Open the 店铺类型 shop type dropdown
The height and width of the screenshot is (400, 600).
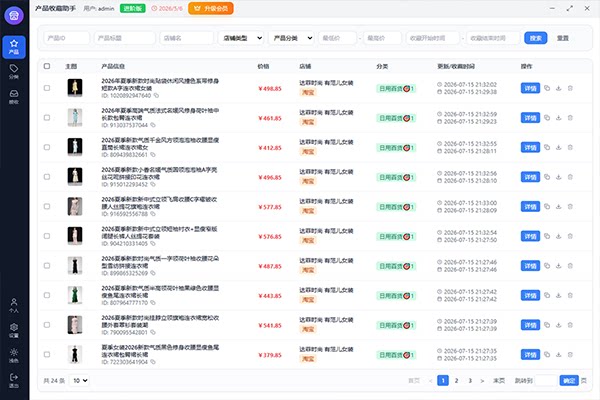(x=241, y=38)
